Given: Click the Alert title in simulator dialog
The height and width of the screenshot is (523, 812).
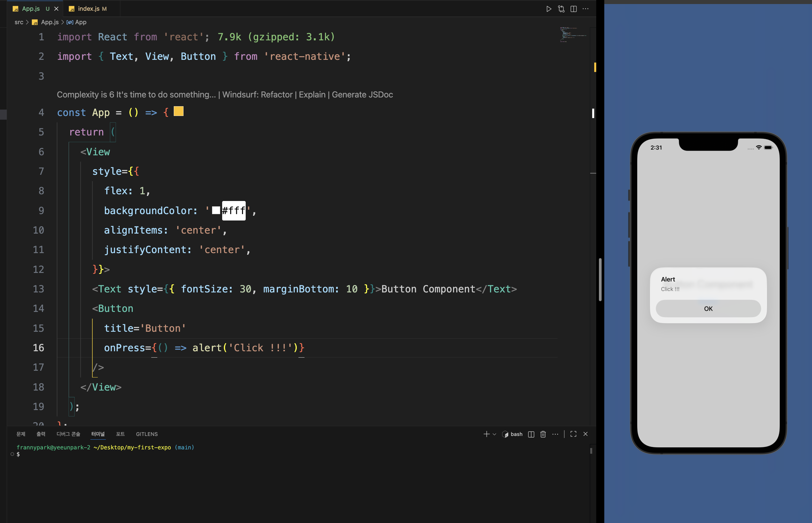Looking at the screenshot, I should click(668, 279).
